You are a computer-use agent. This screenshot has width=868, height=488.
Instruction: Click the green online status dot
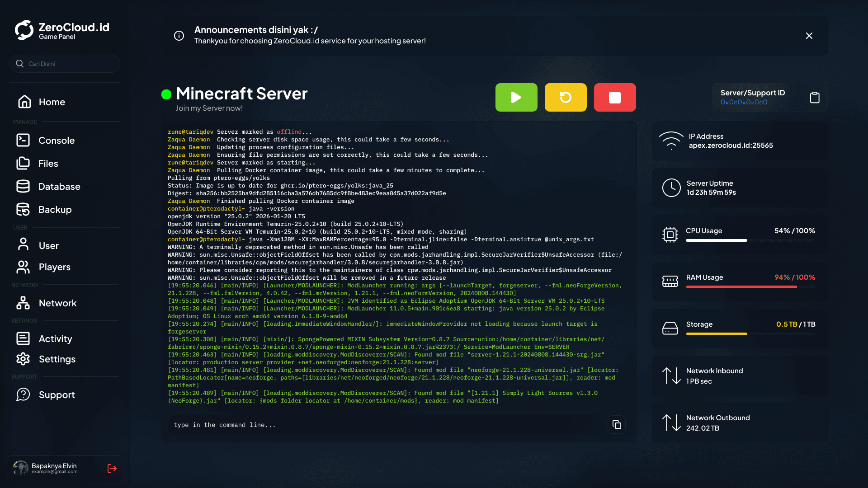tap(166, 94)
